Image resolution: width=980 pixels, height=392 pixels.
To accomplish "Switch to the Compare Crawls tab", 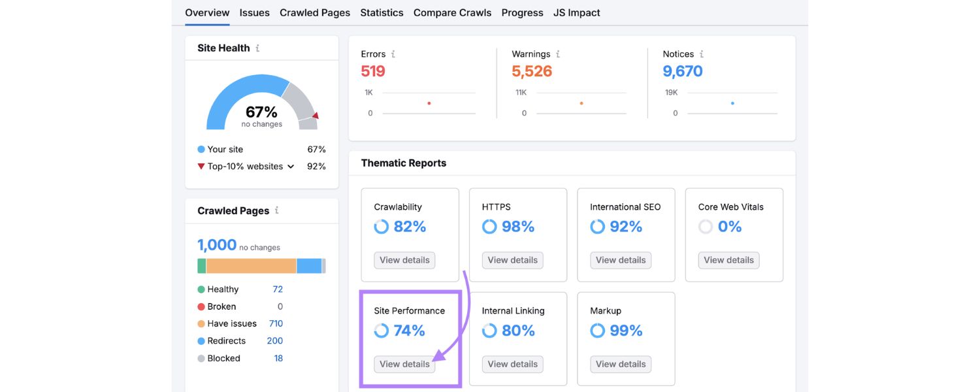I will pyautogui.click(x=452, y=12).
